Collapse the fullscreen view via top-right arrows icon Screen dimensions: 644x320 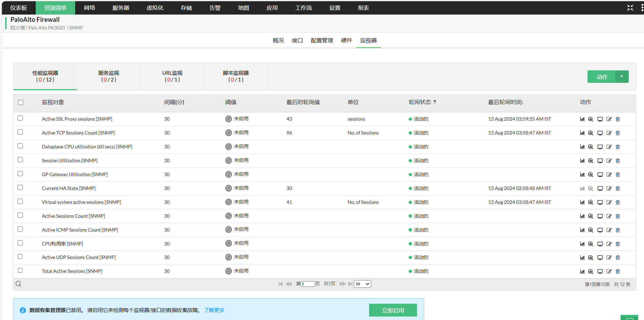point(630,8)
